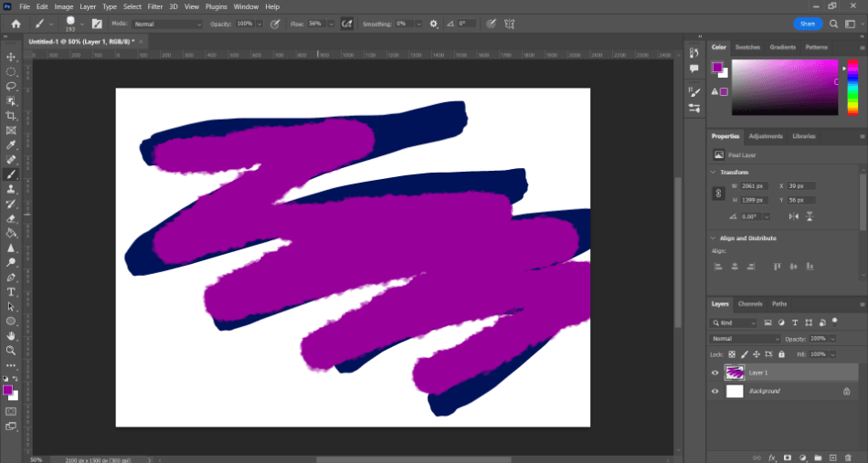Switch to the Gradients tab

(x=783, y=47)
